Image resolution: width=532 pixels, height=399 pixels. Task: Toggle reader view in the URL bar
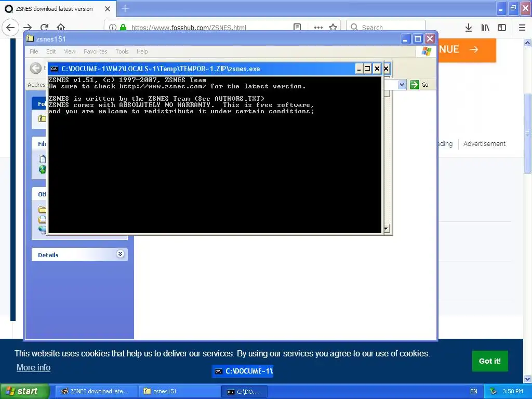[x=297, y=28]
